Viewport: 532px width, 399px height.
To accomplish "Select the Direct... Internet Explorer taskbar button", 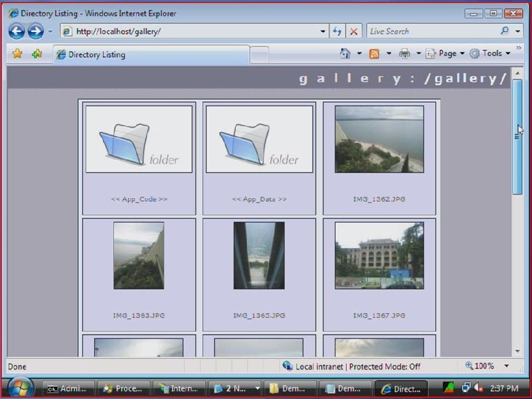I will pos(401,389).
